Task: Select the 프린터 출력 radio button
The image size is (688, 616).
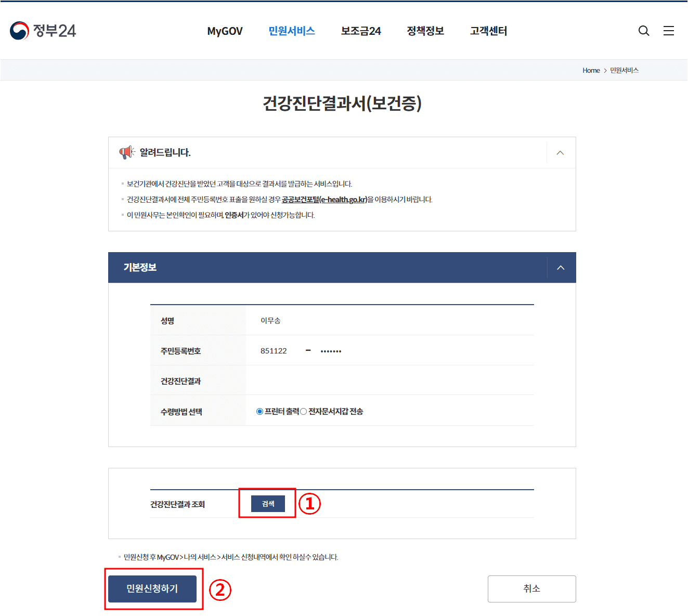Action: click(259, 411)
